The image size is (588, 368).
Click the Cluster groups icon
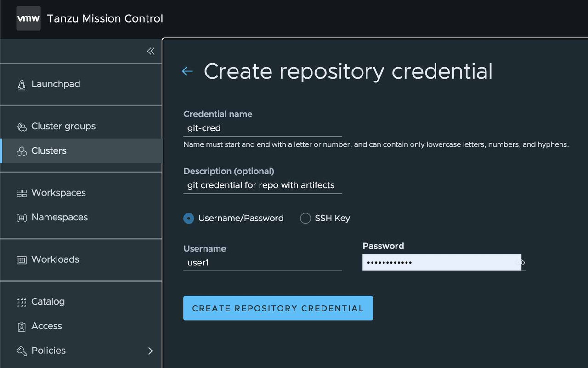(x=22, y=126)
